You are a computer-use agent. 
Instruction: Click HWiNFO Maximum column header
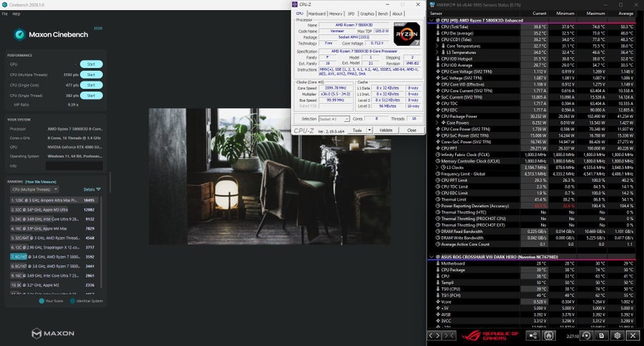point(595,14)
